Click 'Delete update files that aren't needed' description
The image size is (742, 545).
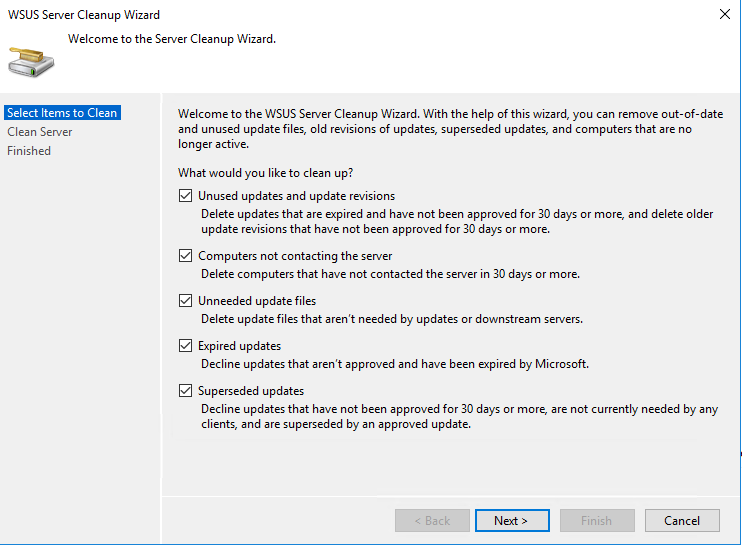[x=392, y=319]
